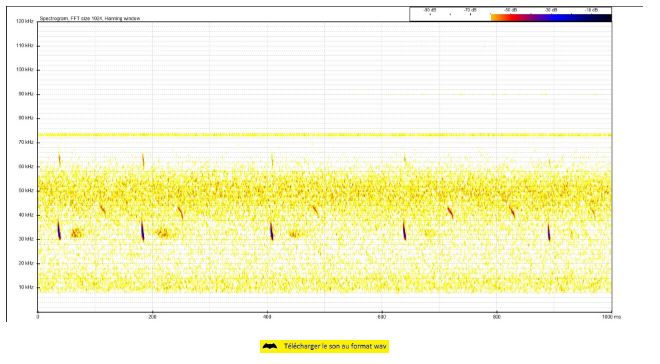Click the horizontal yellow band near 73 kHz
The height and width of the screenshot is (364, 660).
pos(325,135)
